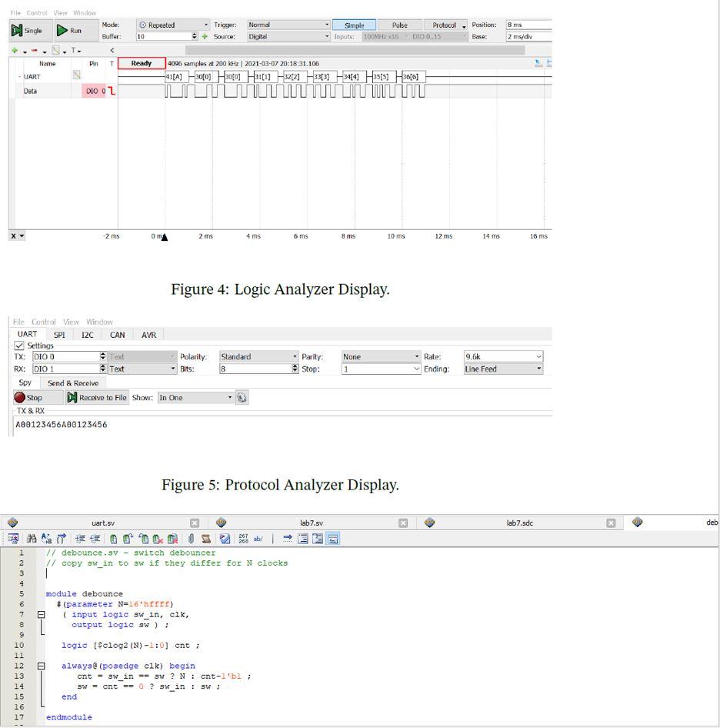This screenshot has width=720, height=728.
Task: Disable the Settings checkbox on the UART tab
Action: point(19,346)
